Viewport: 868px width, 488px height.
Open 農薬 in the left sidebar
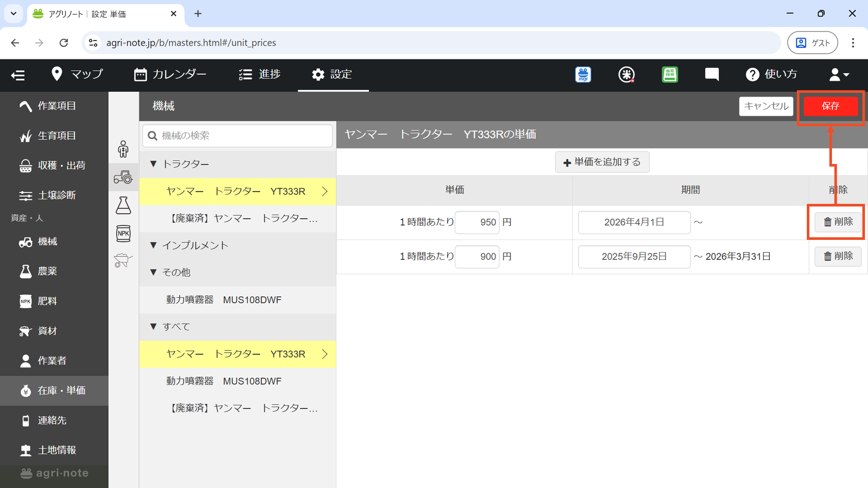(54, 271)
